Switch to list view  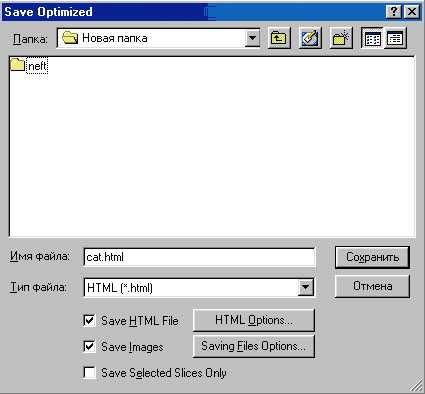[373, 38]
